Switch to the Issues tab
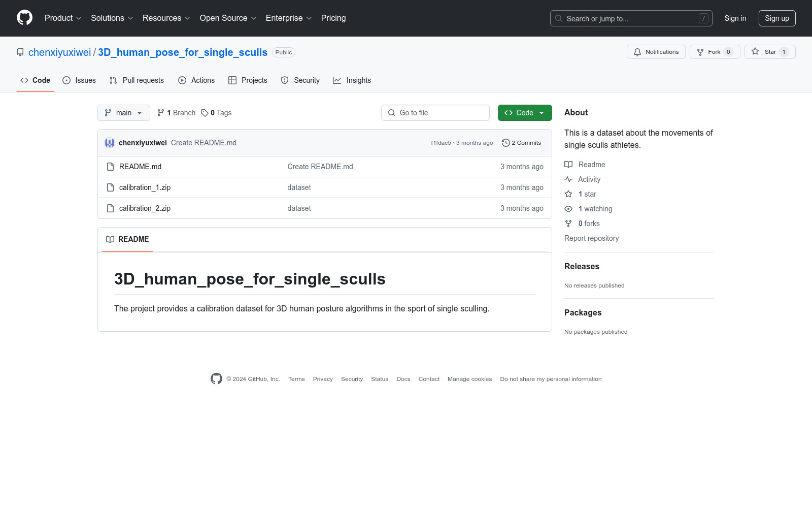 (x=79, y=80)
